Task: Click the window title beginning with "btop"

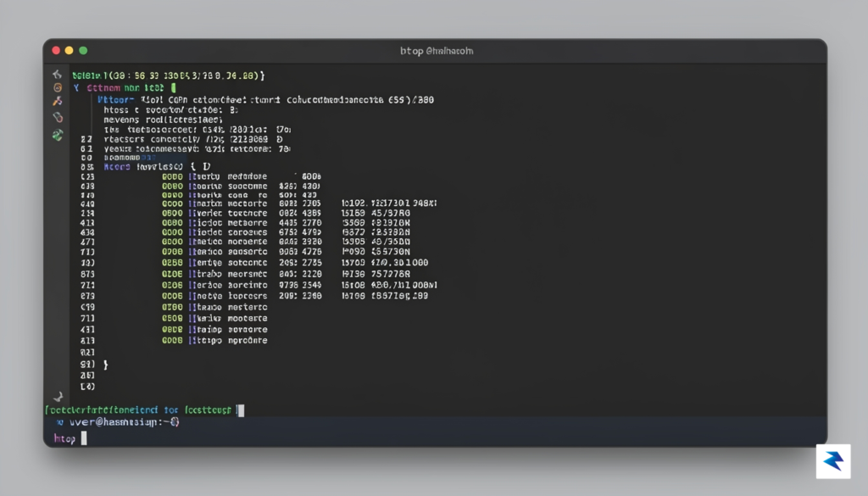Action: (437, 51)
